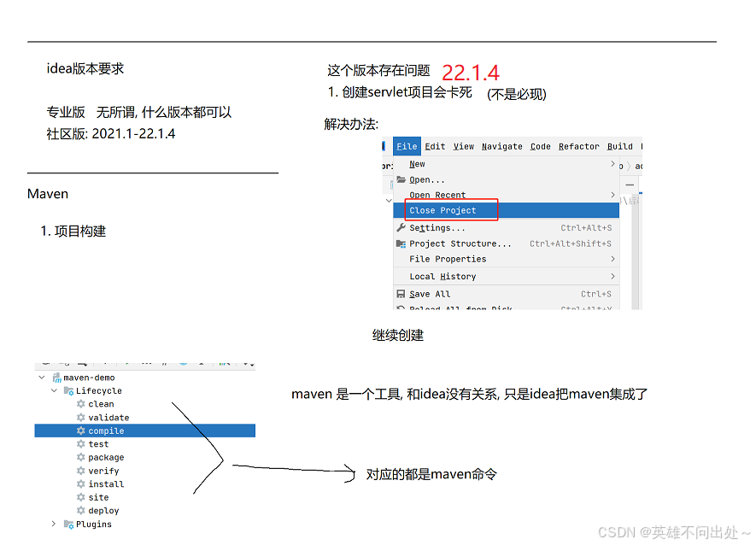756x545 pixels.
Task: Click the gear icon beside test
Action: tap(81, 443)
